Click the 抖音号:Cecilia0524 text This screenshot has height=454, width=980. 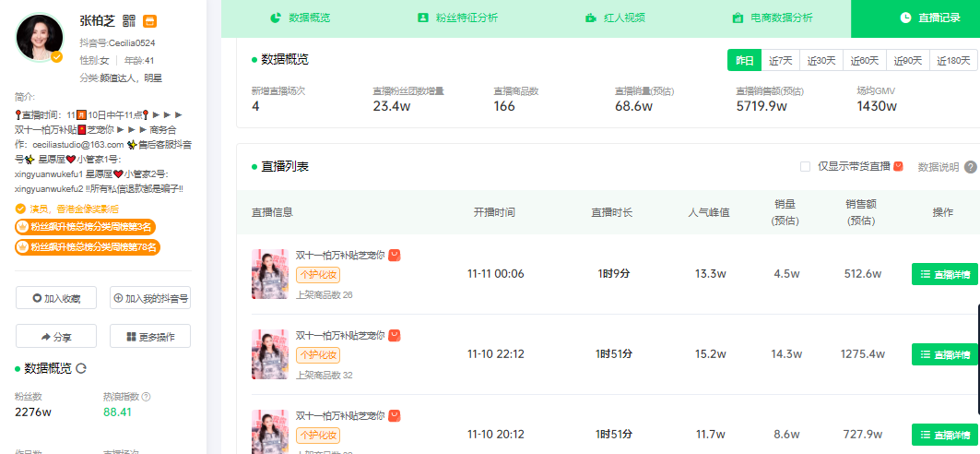click(x=117, y=43)
